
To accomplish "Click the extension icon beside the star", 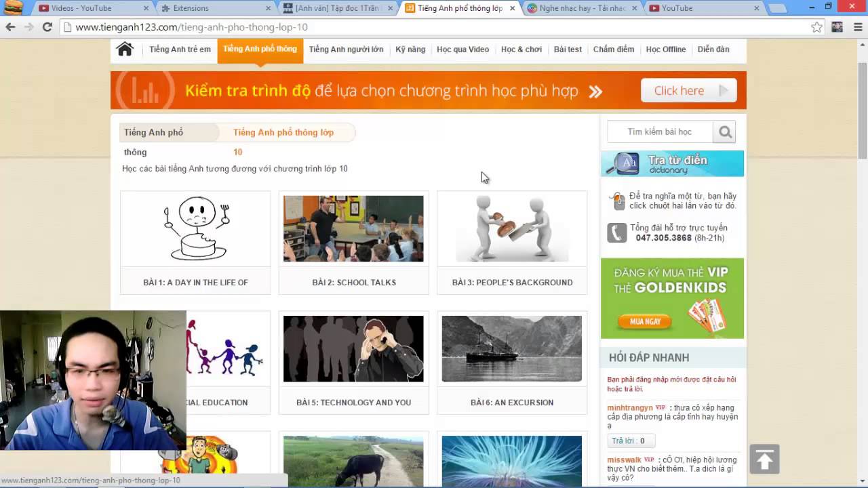I will click(x=837, y=27).
